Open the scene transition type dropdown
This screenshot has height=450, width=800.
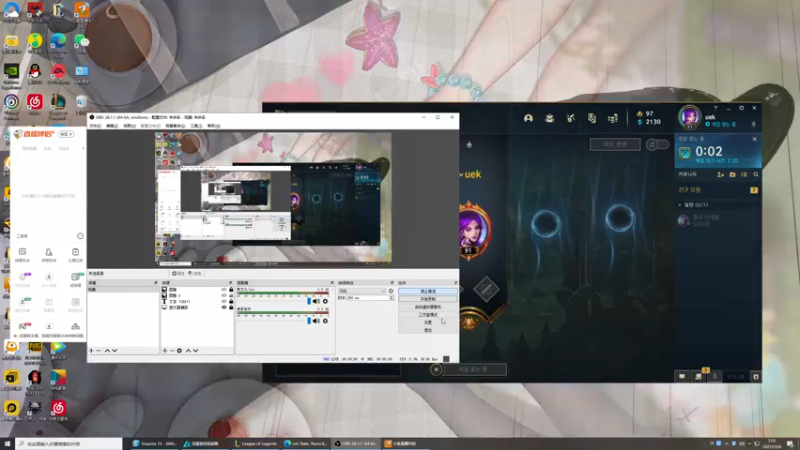(362, 291)
